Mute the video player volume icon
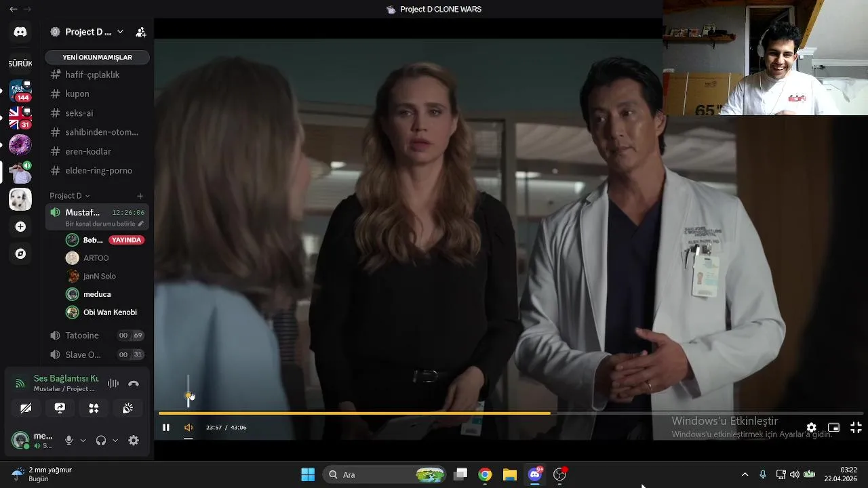 tap(189, 428)
